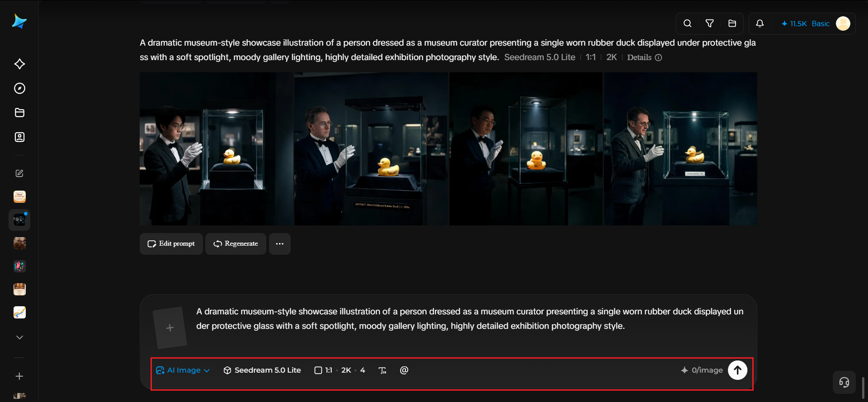The image size is (868, 402).
Task: Click "Seedream 5.0 Lite" beside the result prompt
Action: pyautogui.click(x=540, y=57)
